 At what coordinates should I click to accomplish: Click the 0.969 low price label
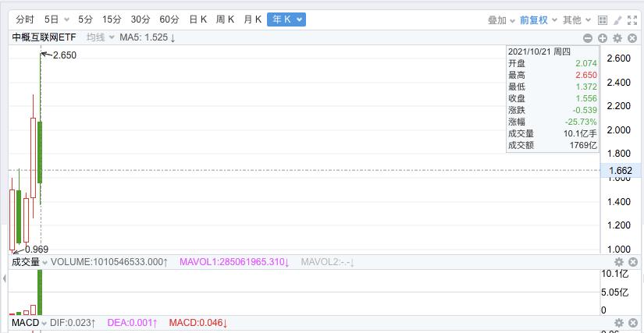37,250
